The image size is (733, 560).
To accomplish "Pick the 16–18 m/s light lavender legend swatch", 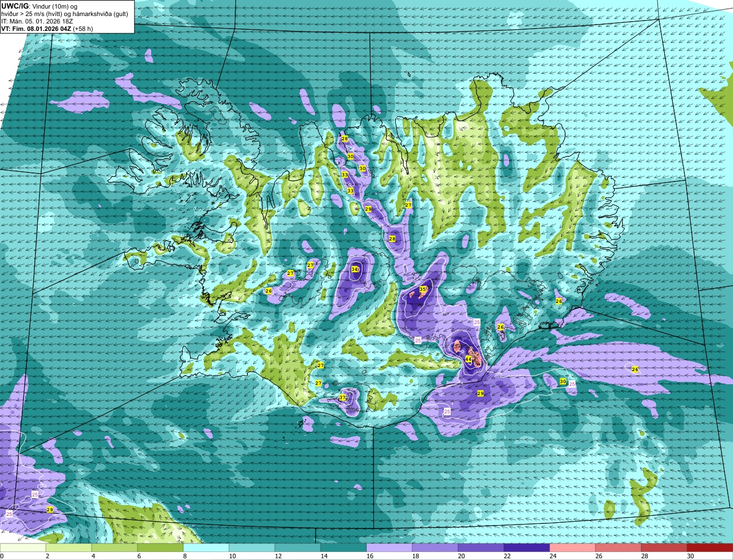I will tap(389, 548).
